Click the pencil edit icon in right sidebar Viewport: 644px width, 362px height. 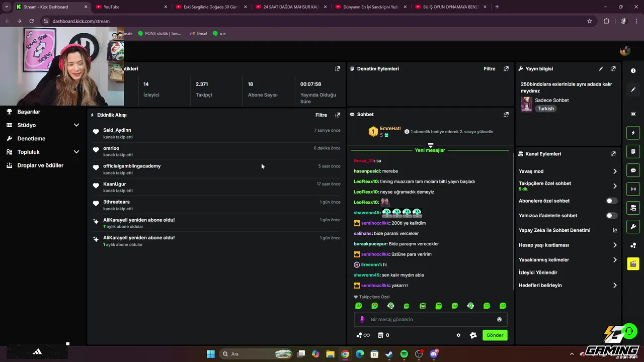point(633,89)
